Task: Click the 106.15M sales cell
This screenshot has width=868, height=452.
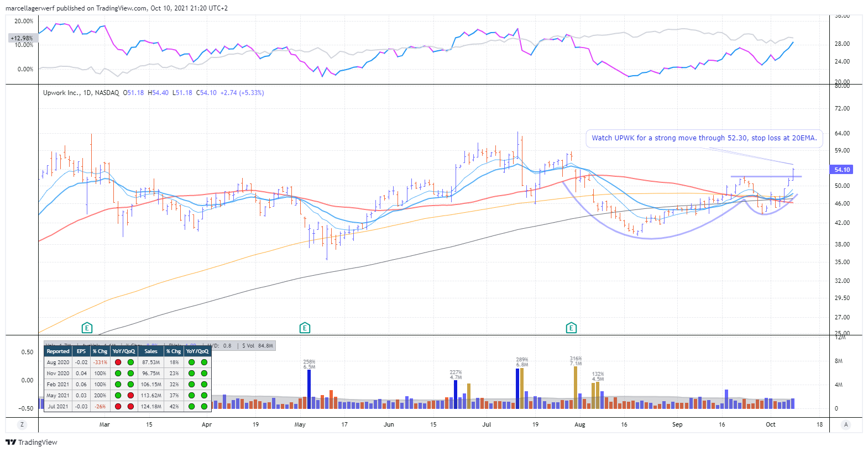Action: (x=151, y=385)
